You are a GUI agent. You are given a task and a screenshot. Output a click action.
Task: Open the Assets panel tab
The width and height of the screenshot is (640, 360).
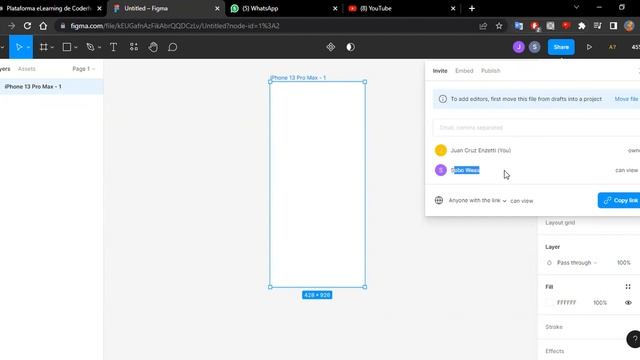point(27,69)
